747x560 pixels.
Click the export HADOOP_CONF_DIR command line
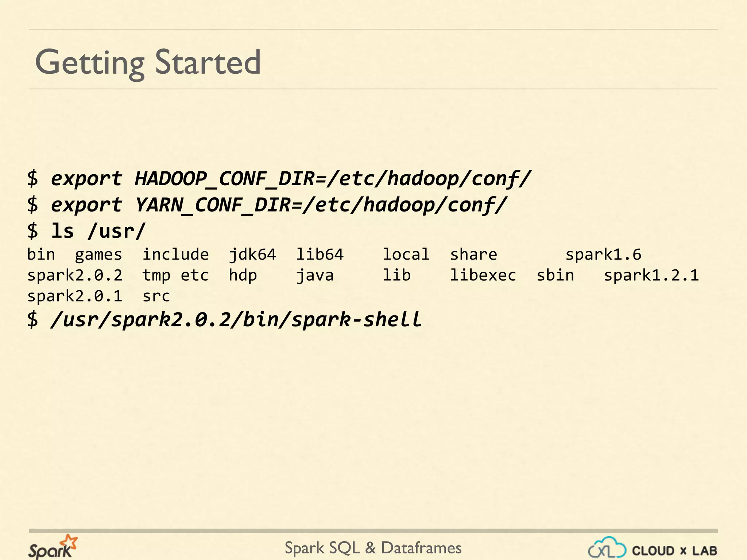click(279, 179)
